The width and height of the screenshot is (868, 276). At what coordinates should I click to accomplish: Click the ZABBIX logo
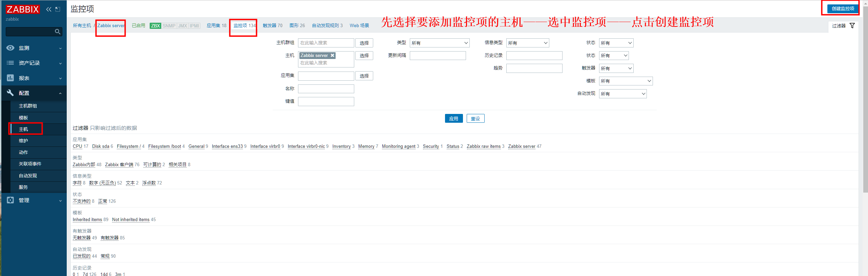tap(23, 9)
